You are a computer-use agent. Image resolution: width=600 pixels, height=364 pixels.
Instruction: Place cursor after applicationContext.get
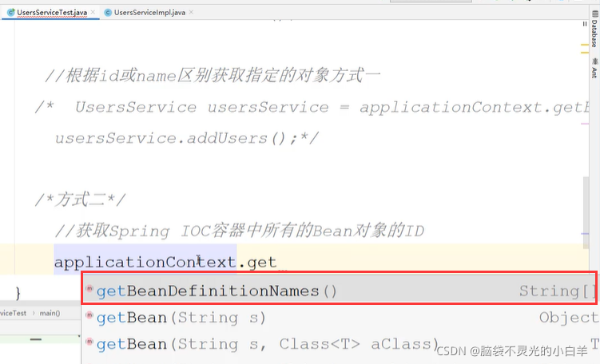point(278,263)
